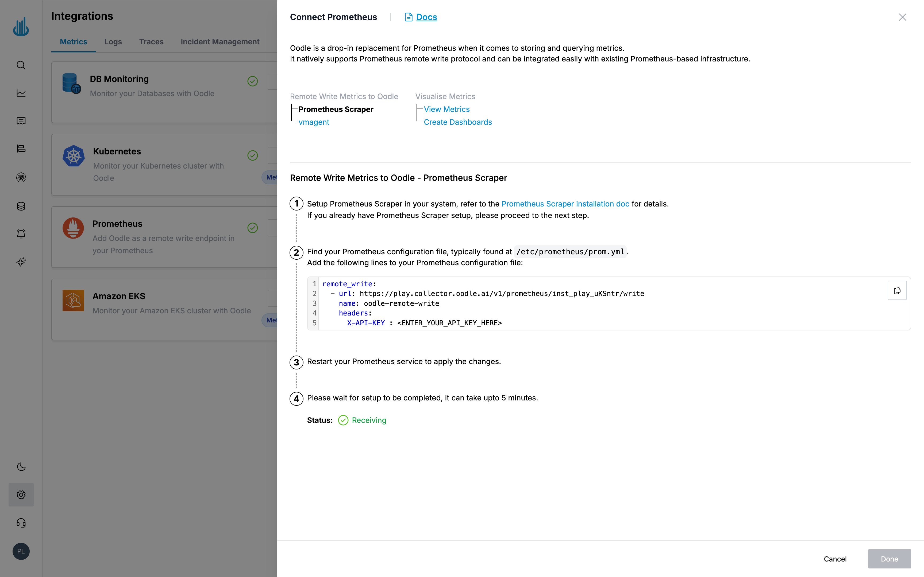This screenshot has width=924, height=577.
Task: Toggle dark mode with the moon icon
Action: 21,467
